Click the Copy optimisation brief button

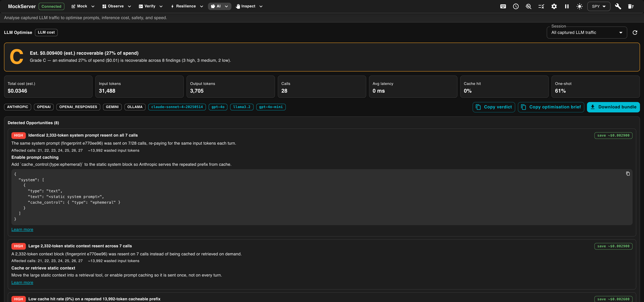551,107
